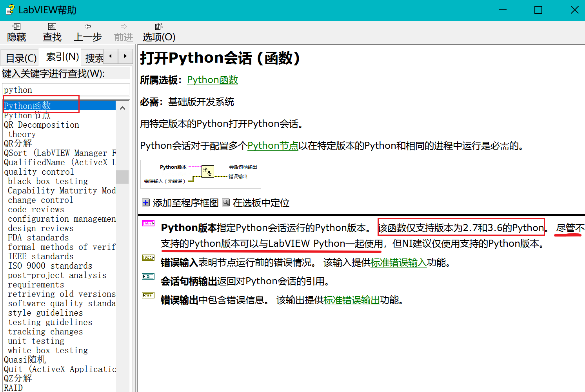585x392 pixels.
Task: Maximize the LabVIEW帮助 window
Action: pos(538,10)
